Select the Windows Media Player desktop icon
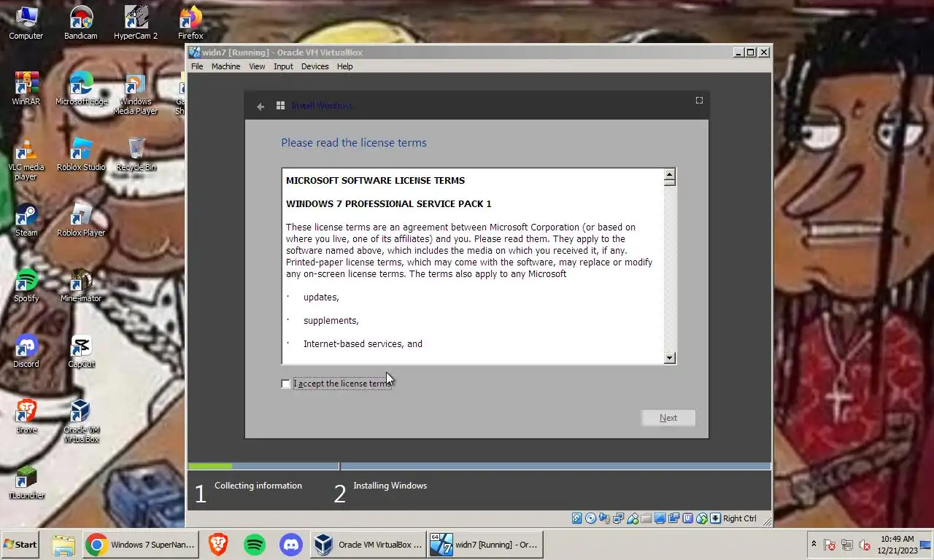The width and height of the screenshot is (934, 560). (136, 93)
